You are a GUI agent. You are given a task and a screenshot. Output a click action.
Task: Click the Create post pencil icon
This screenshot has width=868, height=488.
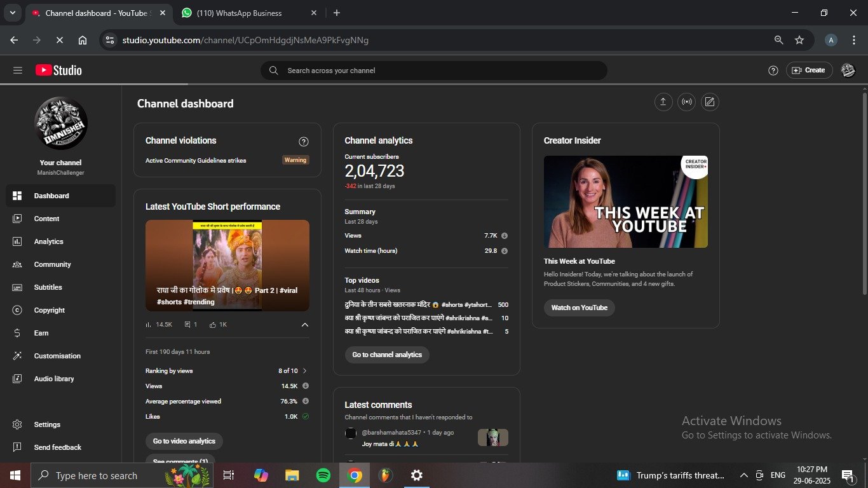coord(710,102)
